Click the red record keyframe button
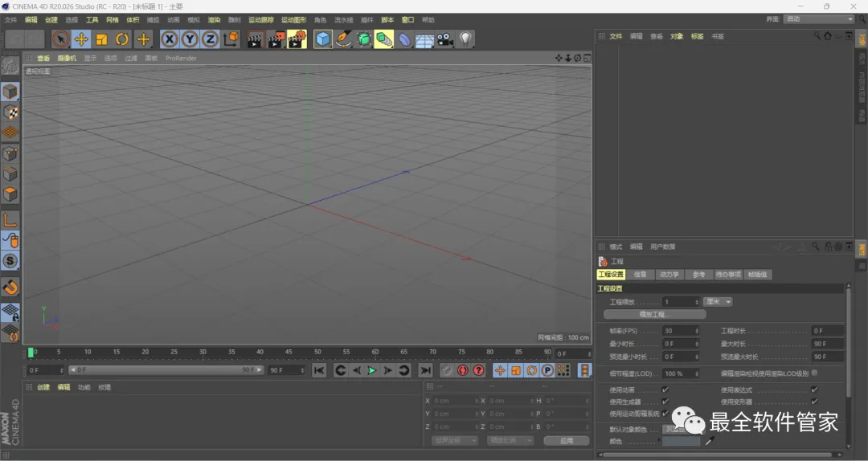 [x=463, y=370]
